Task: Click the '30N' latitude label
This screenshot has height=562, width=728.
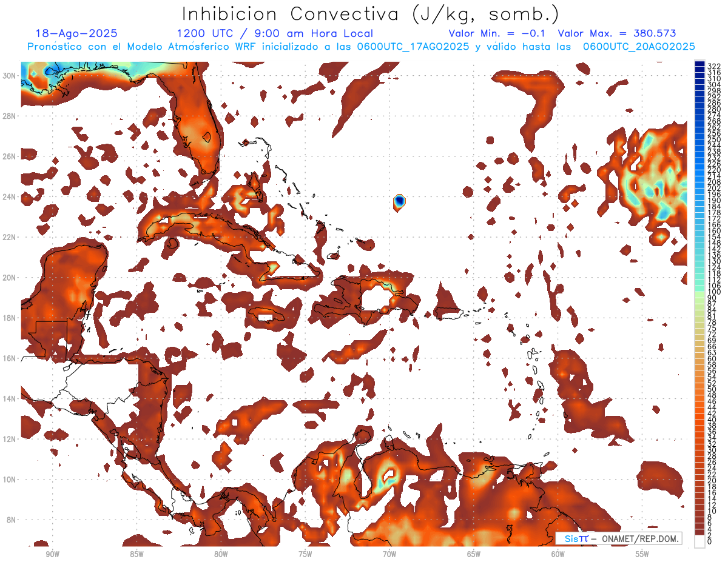Action: point(10,76)
